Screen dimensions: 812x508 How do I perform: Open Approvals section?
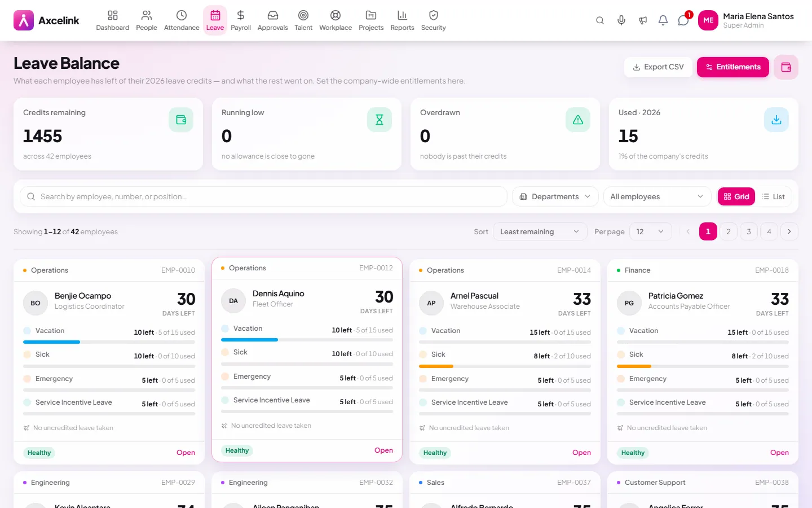[x=272, y=20]
